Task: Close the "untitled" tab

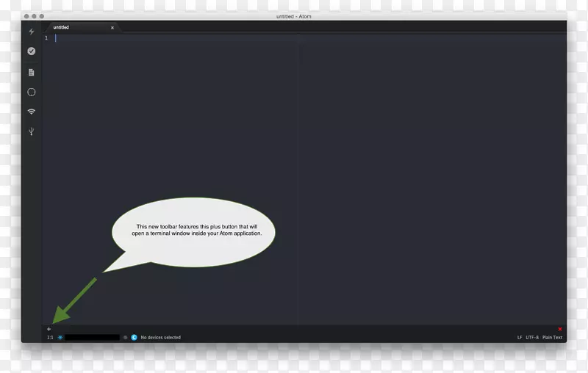Action: click(x=112, y=28)
